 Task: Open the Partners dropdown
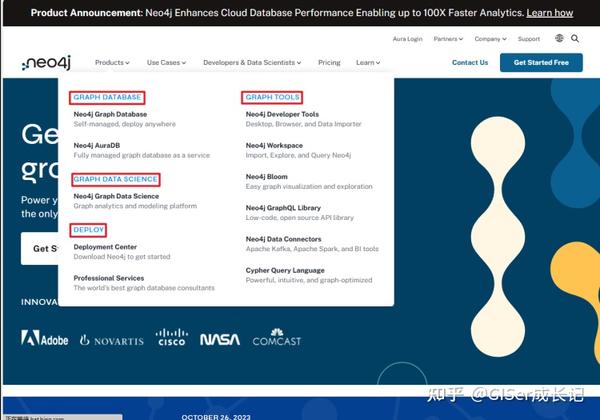[x=448, y=39]
